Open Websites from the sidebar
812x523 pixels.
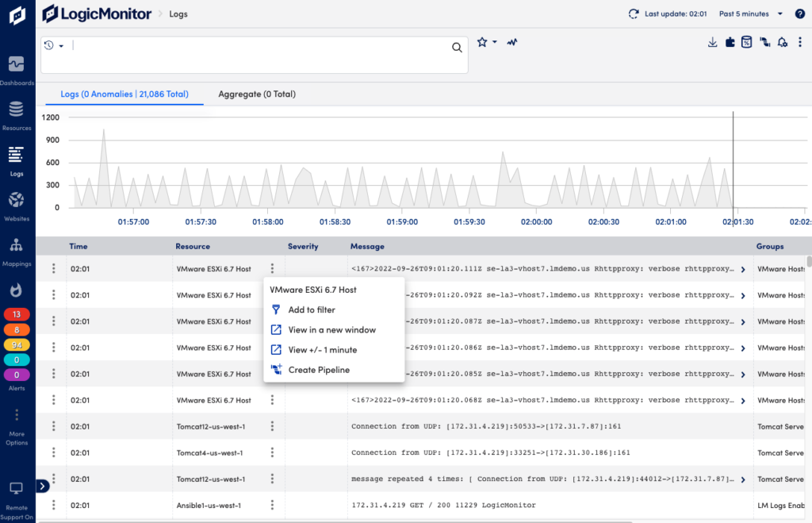(17, 206)
